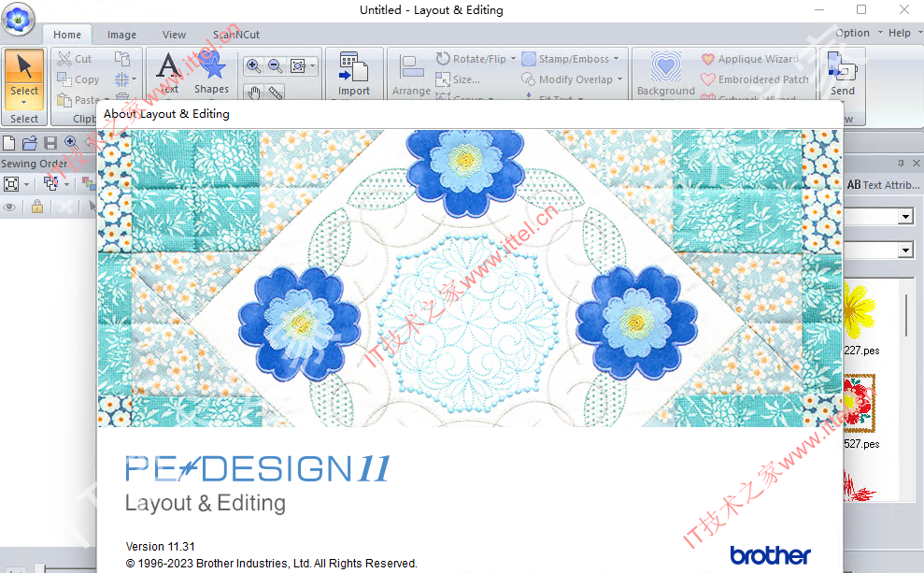
Task: Open the blue flower application menu button
Action: 19,20
